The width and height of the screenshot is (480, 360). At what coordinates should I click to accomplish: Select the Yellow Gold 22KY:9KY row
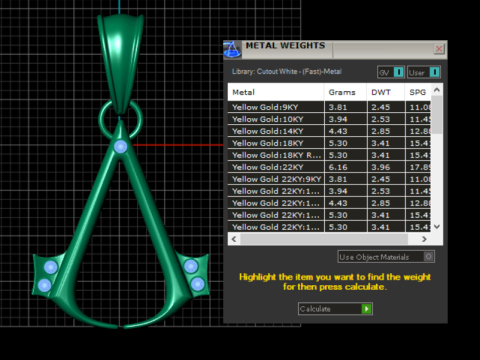(329, 179)
